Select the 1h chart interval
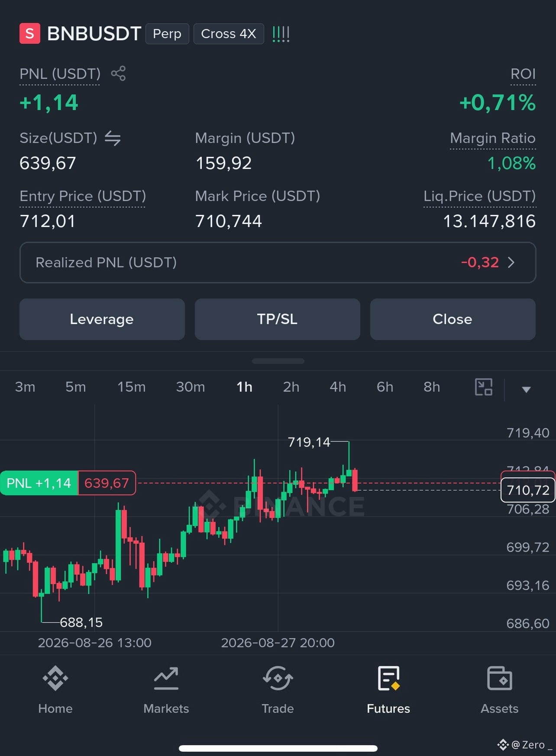Screen dimensions: 556x756 pyautogui.click(x=245, y=387)
